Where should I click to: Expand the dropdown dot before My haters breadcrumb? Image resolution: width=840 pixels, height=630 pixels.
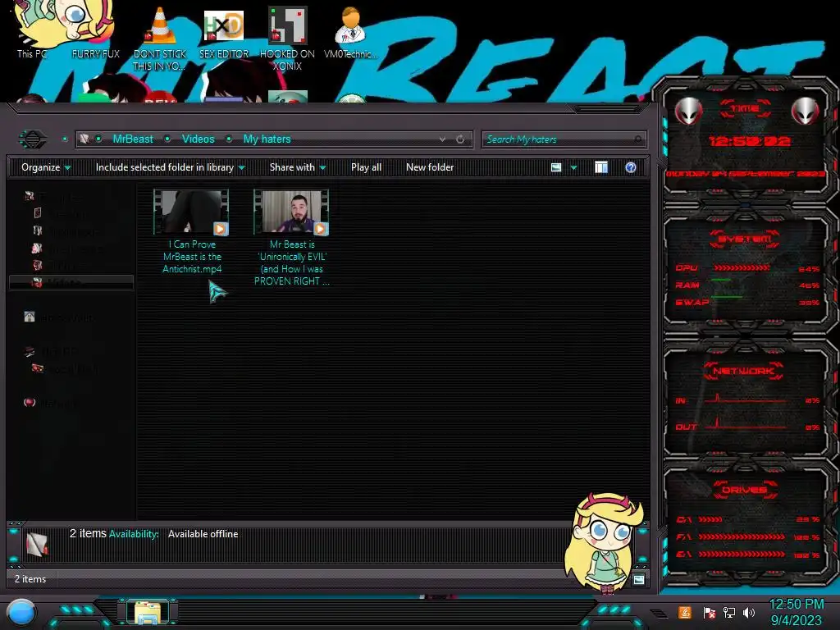pyautogui.click(x=230, y=139)
